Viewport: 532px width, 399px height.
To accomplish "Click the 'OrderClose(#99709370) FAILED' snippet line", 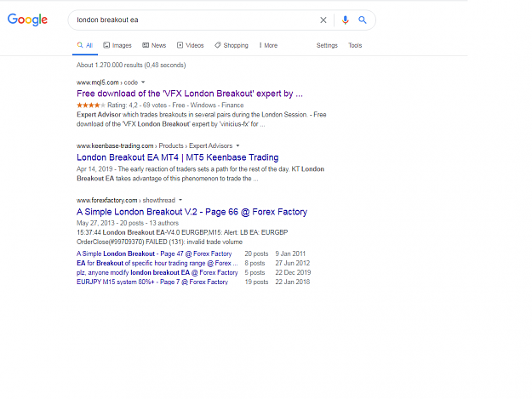I will pyautogui.click(x=159, y=242).
